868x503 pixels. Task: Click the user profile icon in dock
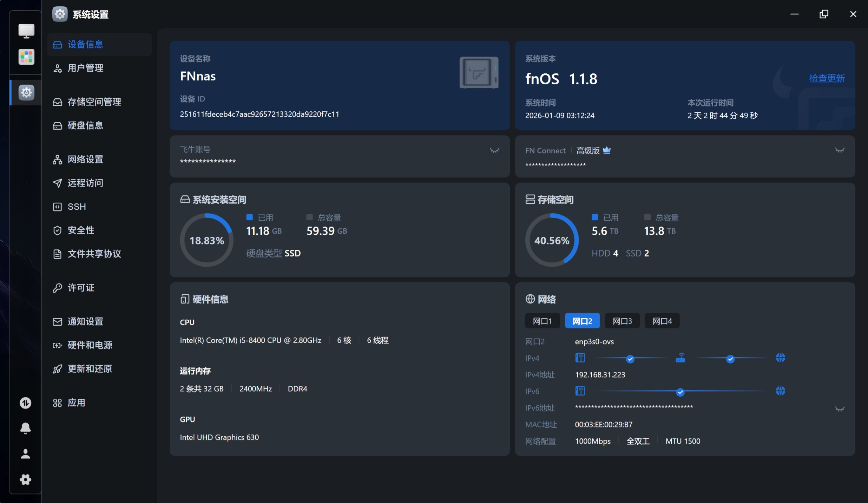tap(25, 454)
